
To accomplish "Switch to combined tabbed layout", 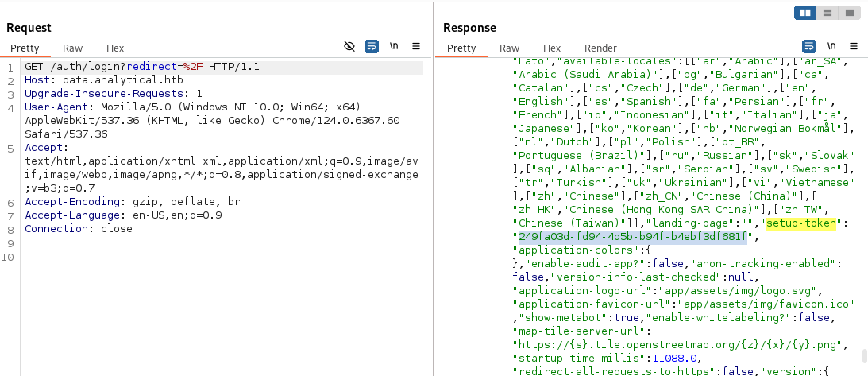I will click(x=849, y=13).
